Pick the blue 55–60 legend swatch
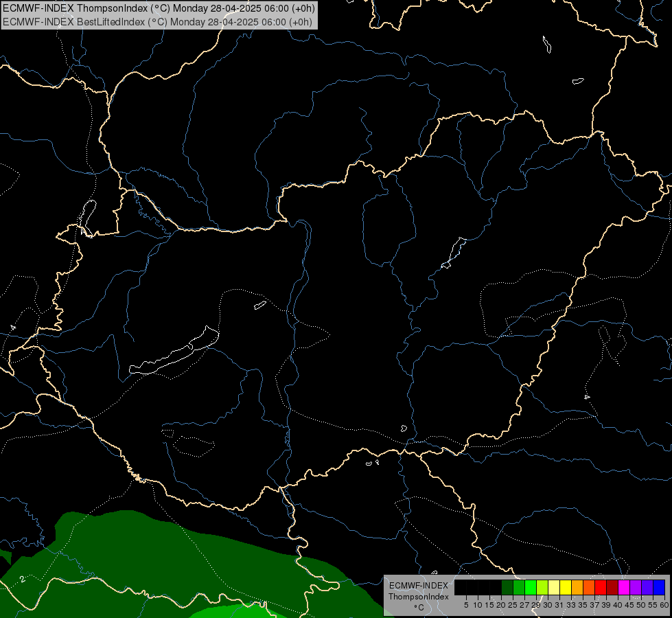Image resolution: width=672 pixels, height=618 pixels. pyautogui.click(x=659, y=587)
